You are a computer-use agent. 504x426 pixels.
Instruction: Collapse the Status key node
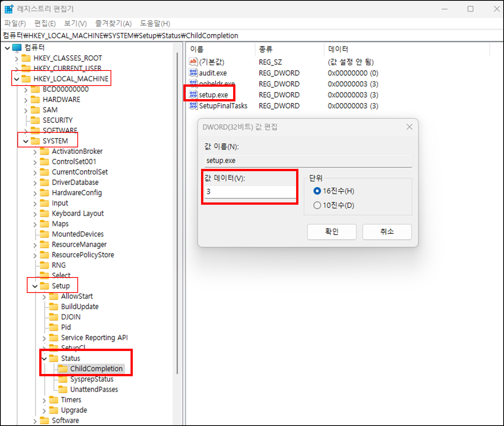44,359
